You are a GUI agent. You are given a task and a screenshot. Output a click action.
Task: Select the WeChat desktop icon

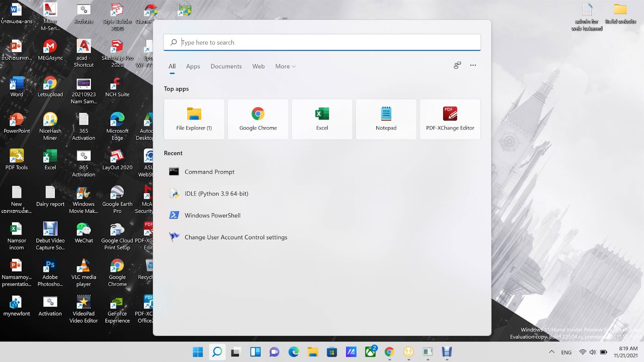tap(84, 233)
